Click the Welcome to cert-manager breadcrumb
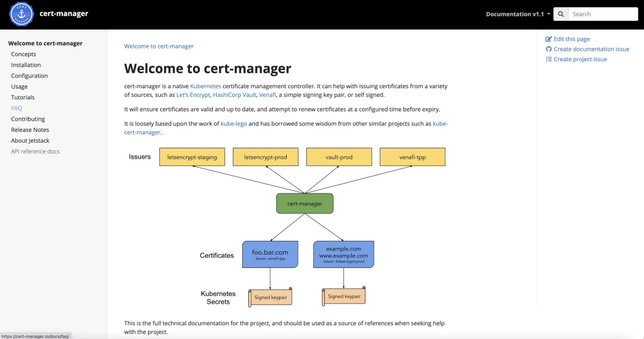This screenshot has height=339, width=644. coord(159,46)
